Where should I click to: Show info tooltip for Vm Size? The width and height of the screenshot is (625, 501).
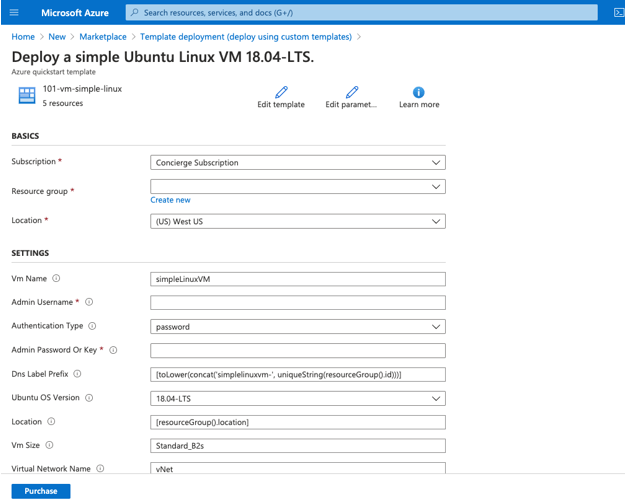pyautogui.click(x=49, y=446)
